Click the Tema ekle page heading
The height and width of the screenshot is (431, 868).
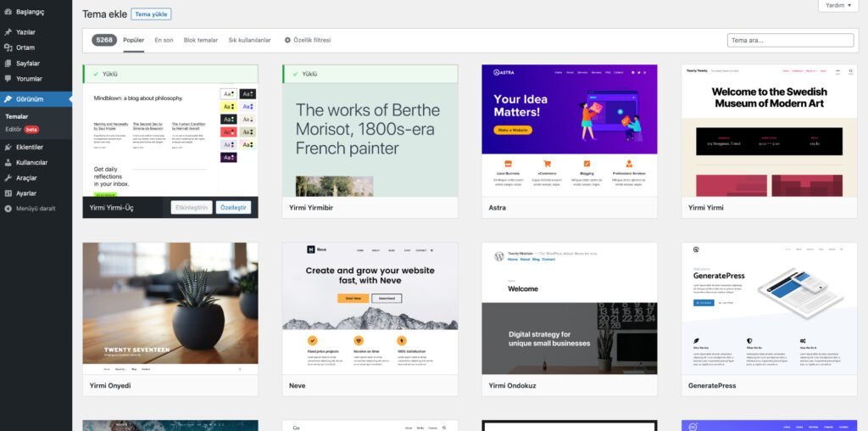[x=104, y=14]
